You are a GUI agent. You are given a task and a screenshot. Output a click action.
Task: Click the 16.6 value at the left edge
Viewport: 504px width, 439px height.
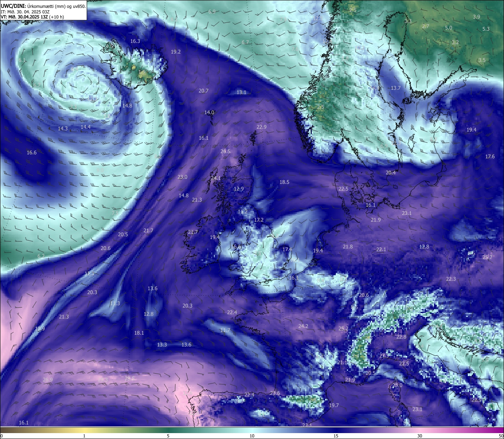click(x=31, y=152)
